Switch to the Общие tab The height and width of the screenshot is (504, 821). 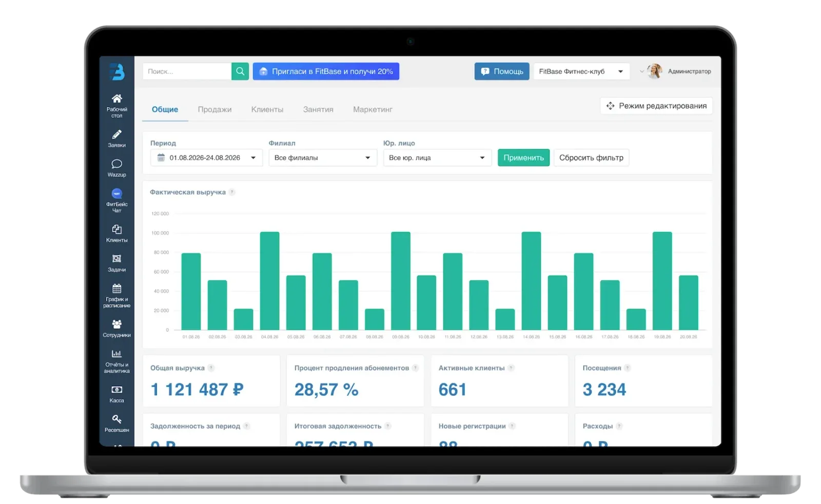(x=165, y=109)
